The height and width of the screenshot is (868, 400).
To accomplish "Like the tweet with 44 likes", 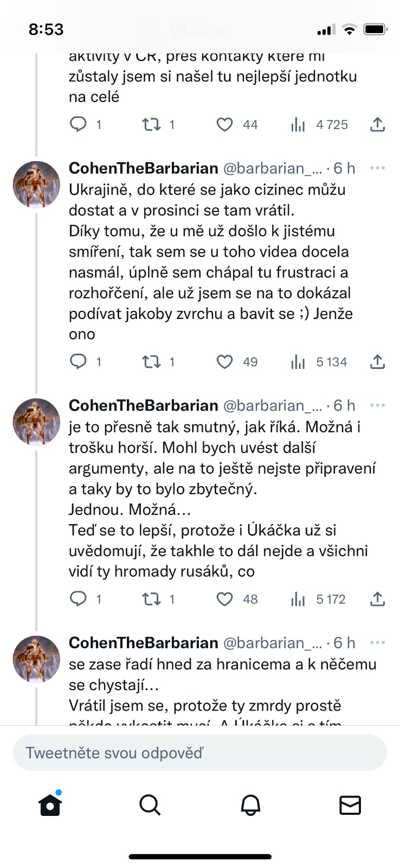I will 224,125.
